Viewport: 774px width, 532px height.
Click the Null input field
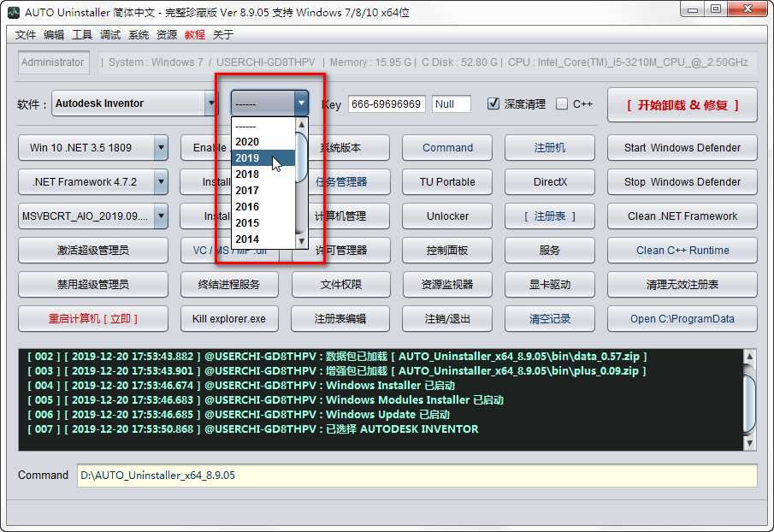click(x=452, y=104)
